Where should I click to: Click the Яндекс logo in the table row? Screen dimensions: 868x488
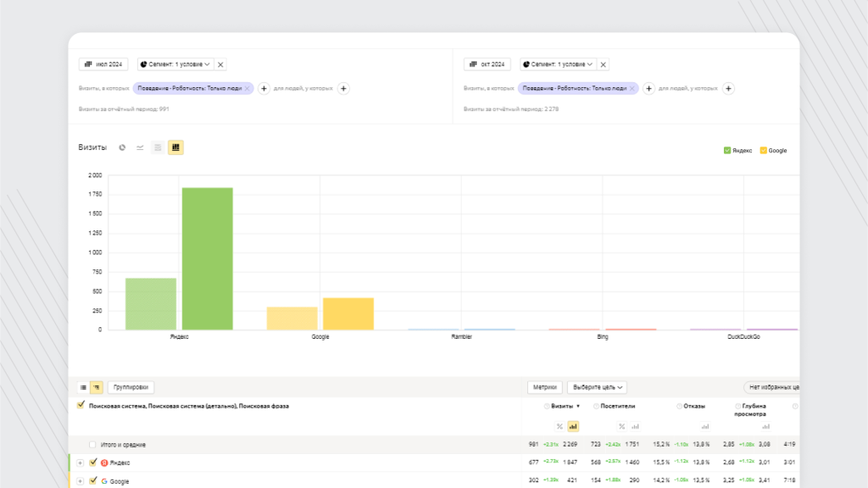point(104,463)
